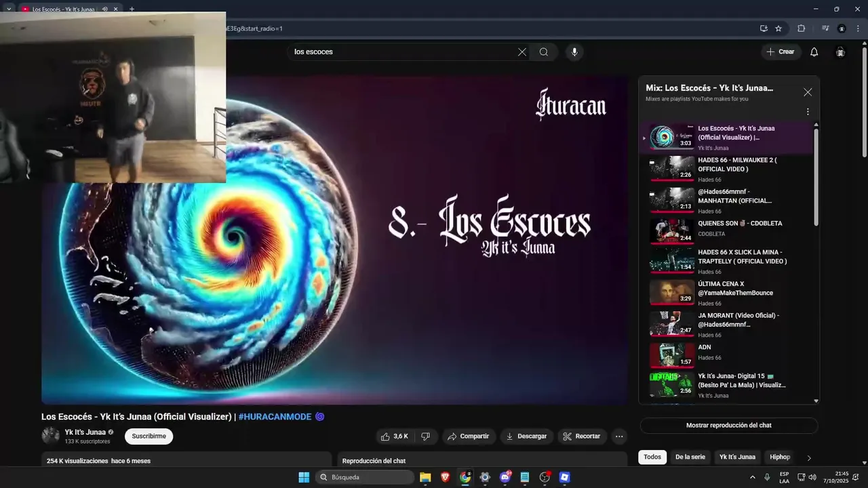Click the Descargar button
The height and width of the screenshot is (488, 868).
pos(527,436)
